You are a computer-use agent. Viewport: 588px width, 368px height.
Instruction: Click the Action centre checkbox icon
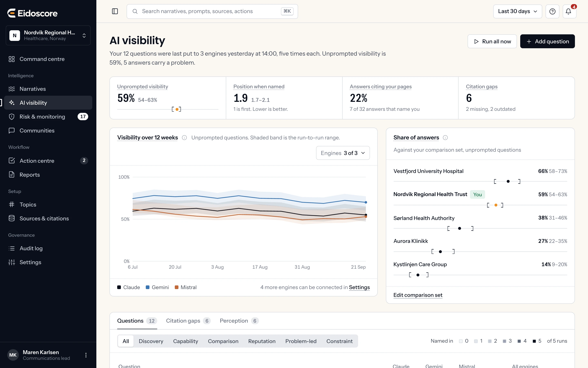pyautogui.click(x=12, y=161)
